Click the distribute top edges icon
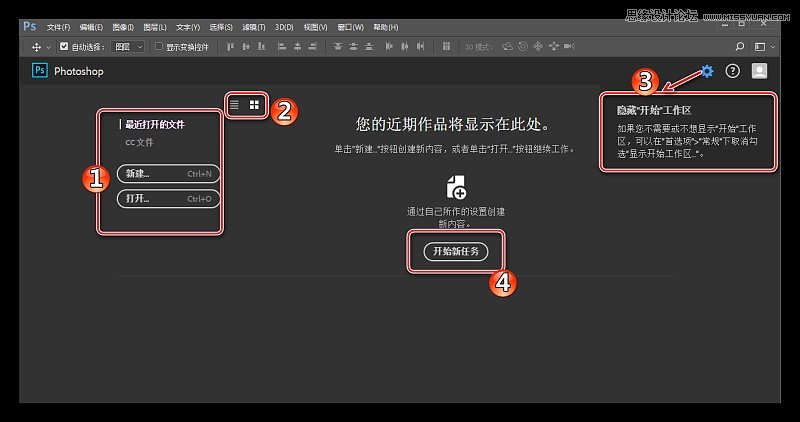Image resolution: width=800 pixels, height=422 pixels. 337,46
